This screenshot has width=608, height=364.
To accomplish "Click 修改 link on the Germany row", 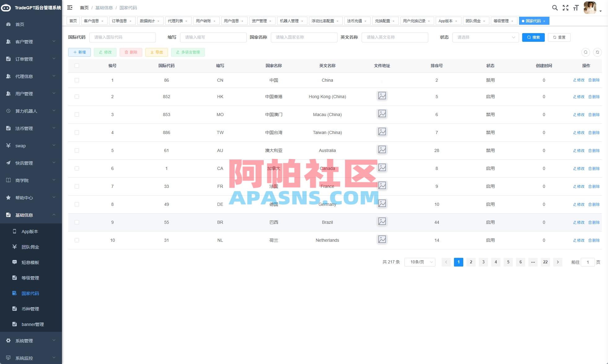I will 578,204.
